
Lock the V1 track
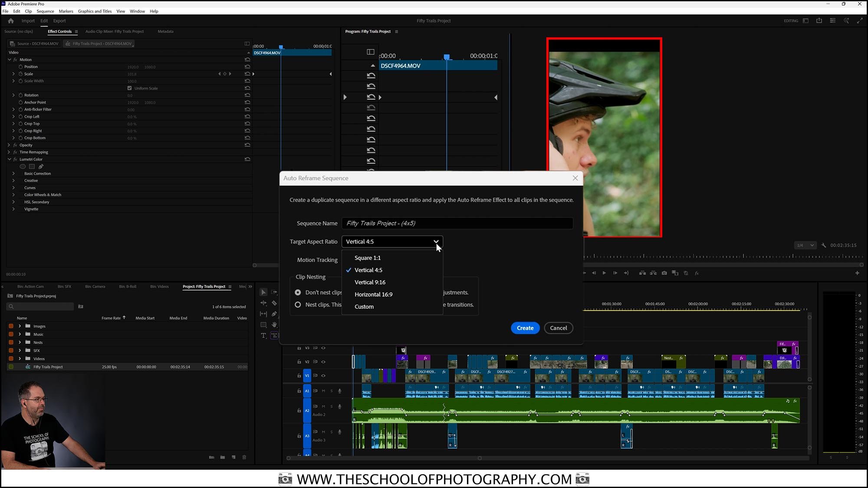[x=299, y=376]
